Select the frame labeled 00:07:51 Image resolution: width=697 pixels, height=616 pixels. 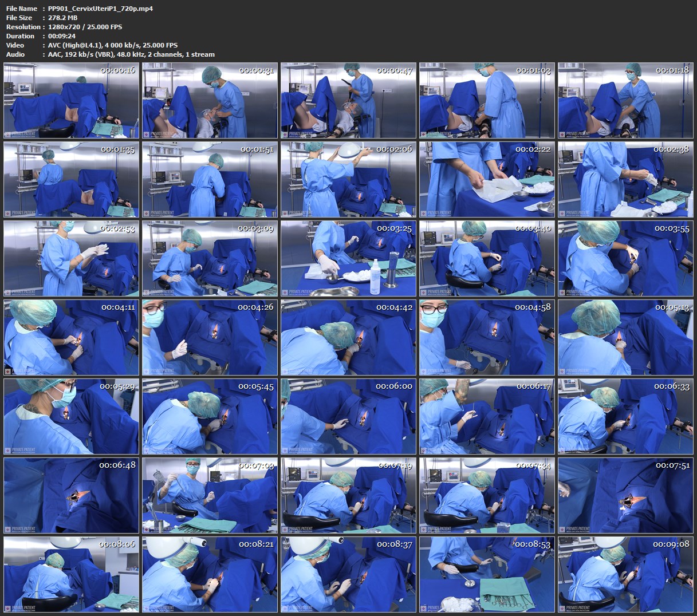(x=625, y=495)
